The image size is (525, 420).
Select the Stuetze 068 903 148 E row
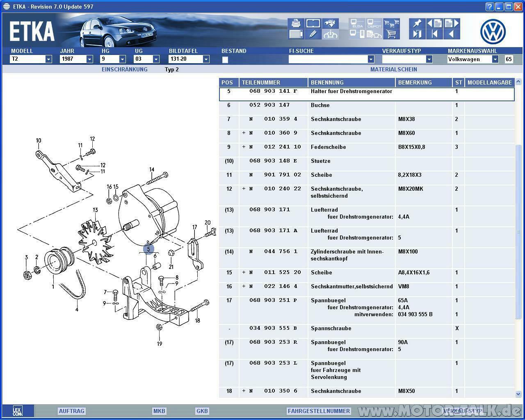point(367,164)
